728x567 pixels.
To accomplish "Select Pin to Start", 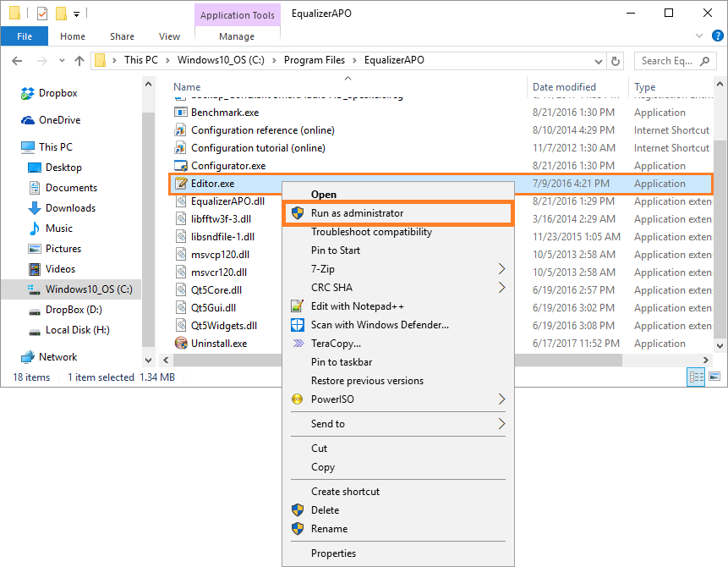I will [x=398, y=250].
